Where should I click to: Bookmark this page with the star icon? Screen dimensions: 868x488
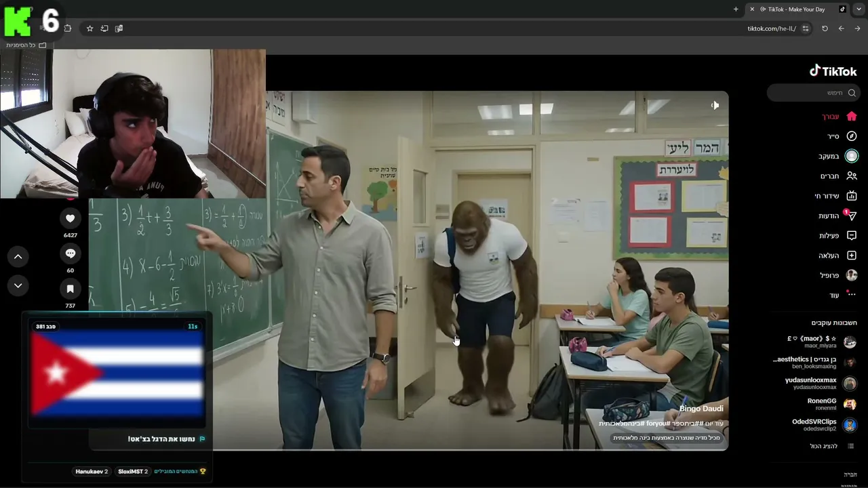click(x=90, y=28)
